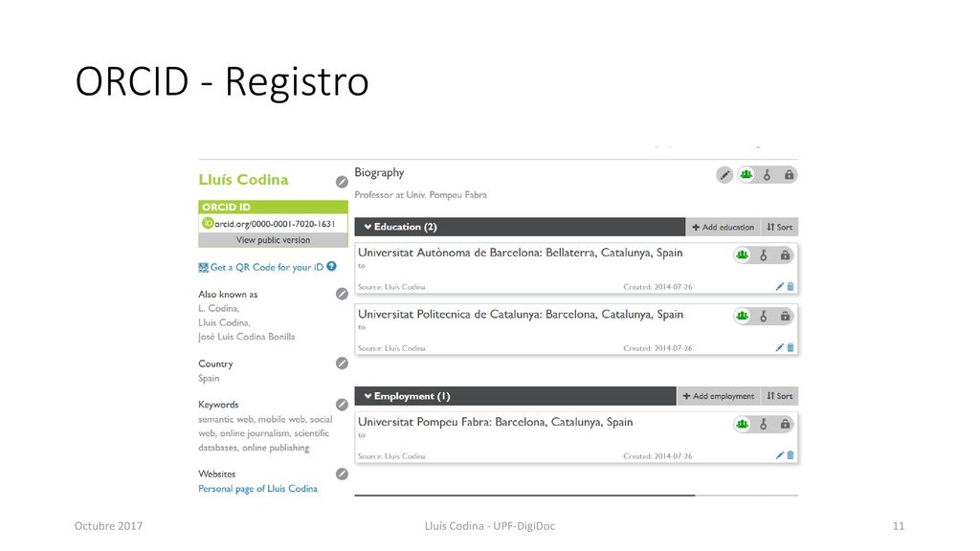Click the horizontal progress bar below Employment

[x=576, y=496]
